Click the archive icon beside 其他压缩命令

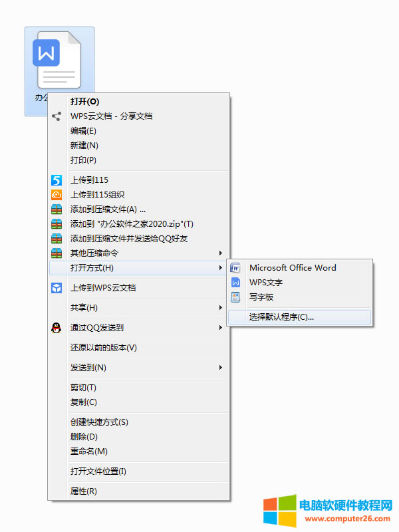coord(57,253)
